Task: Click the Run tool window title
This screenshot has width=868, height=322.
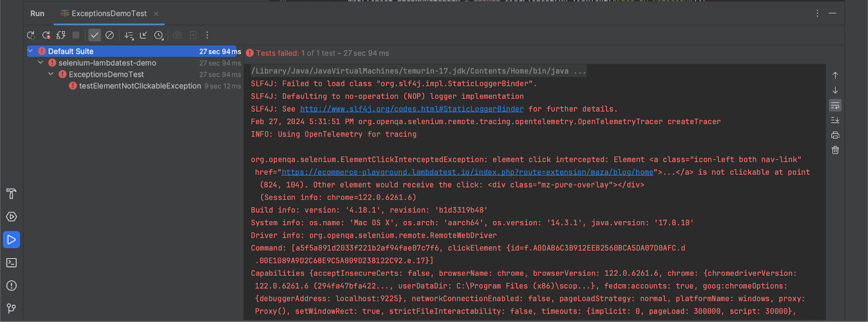Action: (37, 14)
